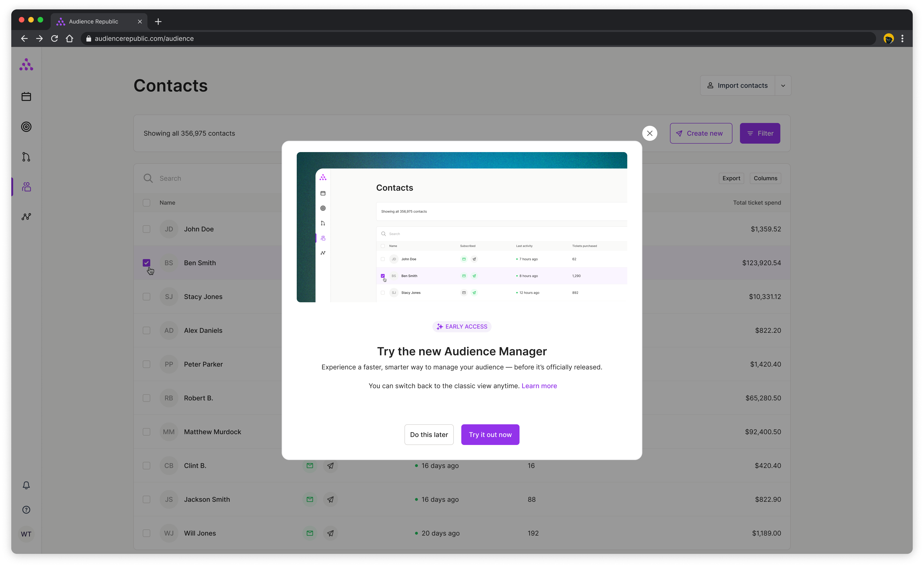Click Will Jones's email subscribed icon
This screenshot has height=567, width=924.
[310, 533]
